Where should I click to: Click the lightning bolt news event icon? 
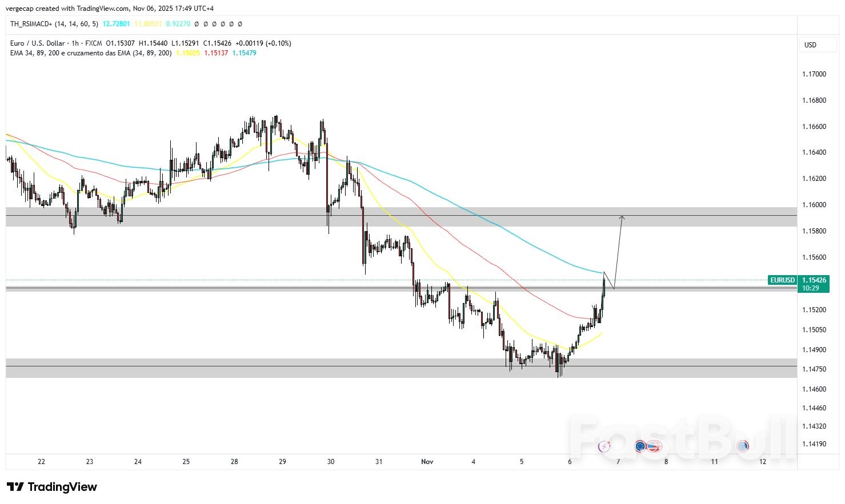(x=604, y=446)
